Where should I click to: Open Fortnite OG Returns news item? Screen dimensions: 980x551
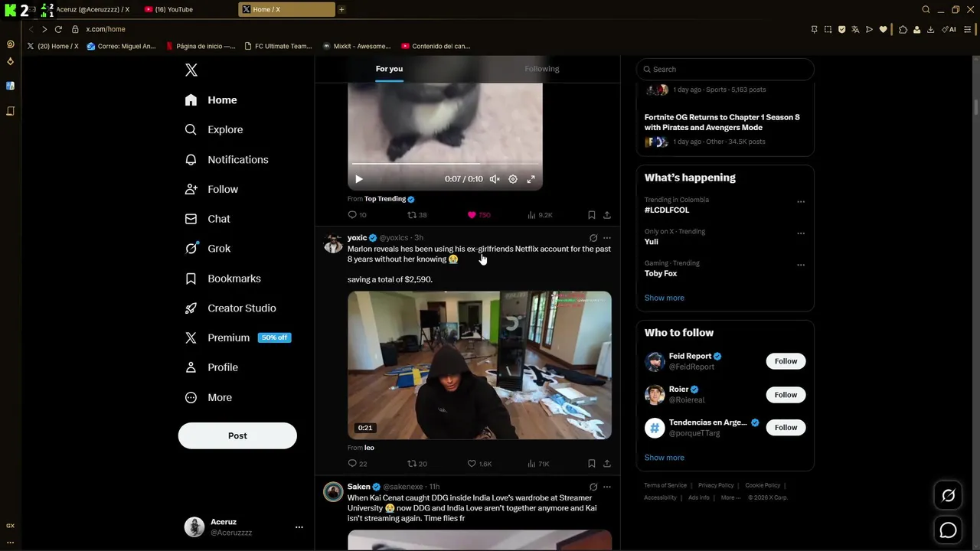[x=725, y=129]
